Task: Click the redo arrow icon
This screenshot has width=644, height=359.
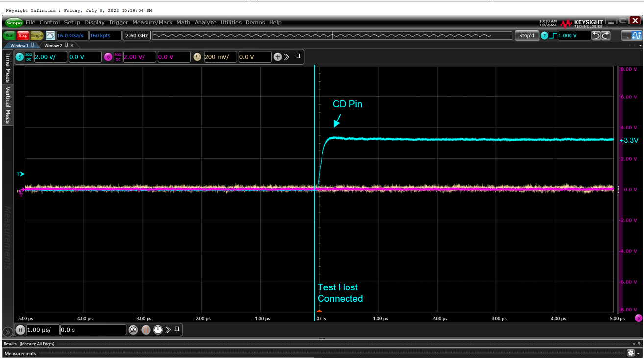Action: tap(606, 36)
